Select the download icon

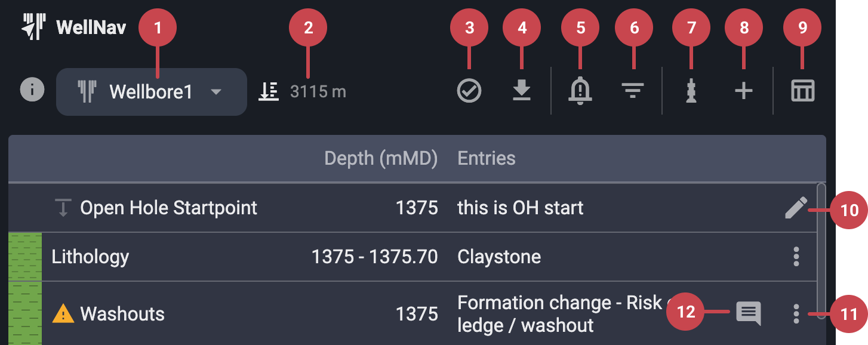(x=521, y=91)
